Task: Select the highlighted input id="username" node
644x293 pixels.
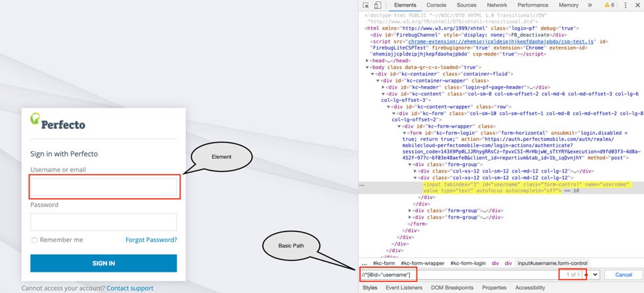Action: point(528,188)
